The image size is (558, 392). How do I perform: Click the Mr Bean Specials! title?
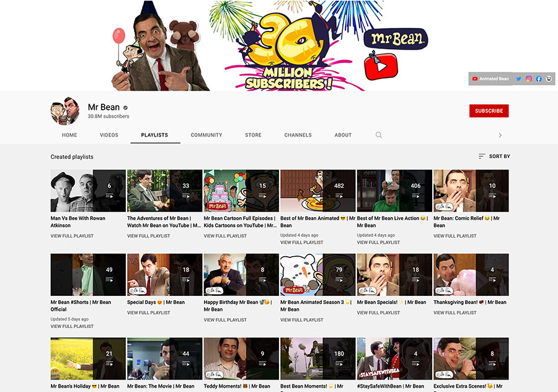[x=391, y=302]
